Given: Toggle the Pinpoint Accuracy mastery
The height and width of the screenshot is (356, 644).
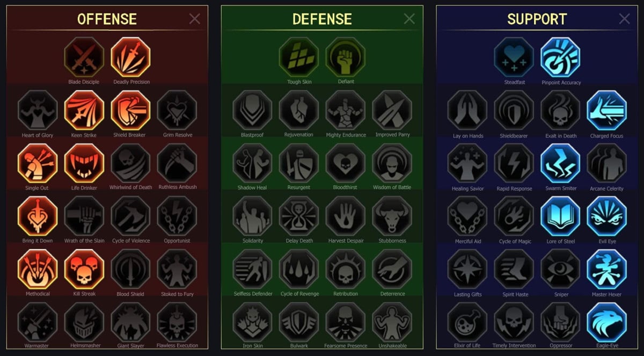Looking at the screenshot, I should click(561, 57).
